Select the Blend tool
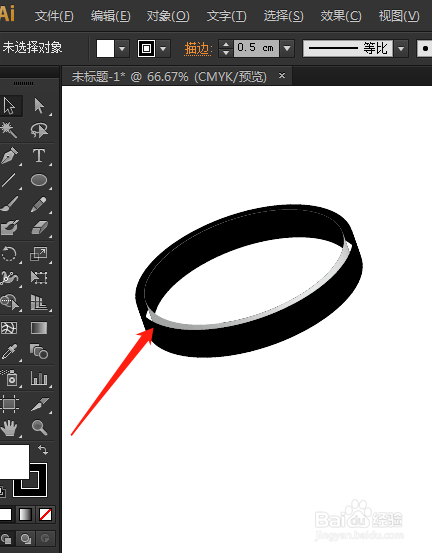Image resolution: width=432 pixels, height=553 pixels. (39, 352)
